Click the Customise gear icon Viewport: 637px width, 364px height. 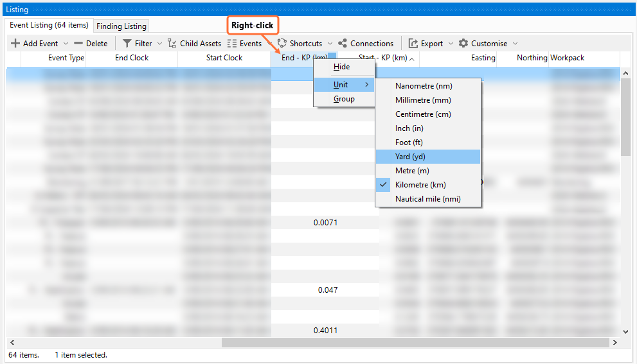point(463,44)
